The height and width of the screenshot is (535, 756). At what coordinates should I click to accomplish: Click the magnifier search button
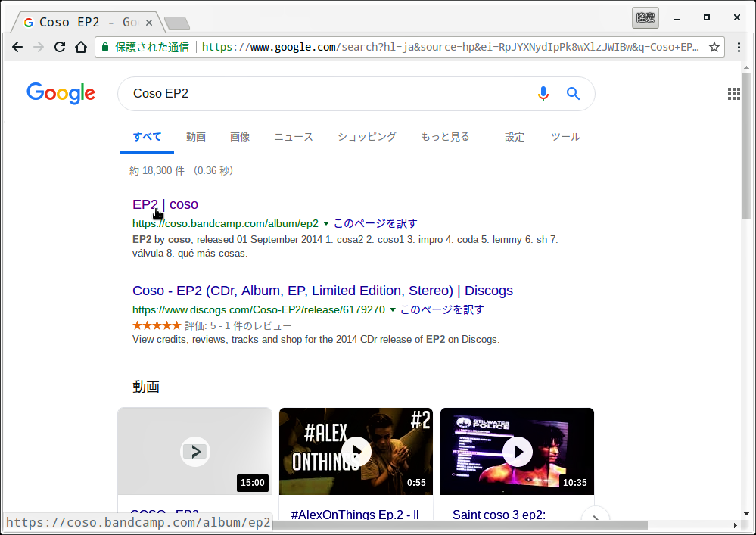(x=573, y=94)
